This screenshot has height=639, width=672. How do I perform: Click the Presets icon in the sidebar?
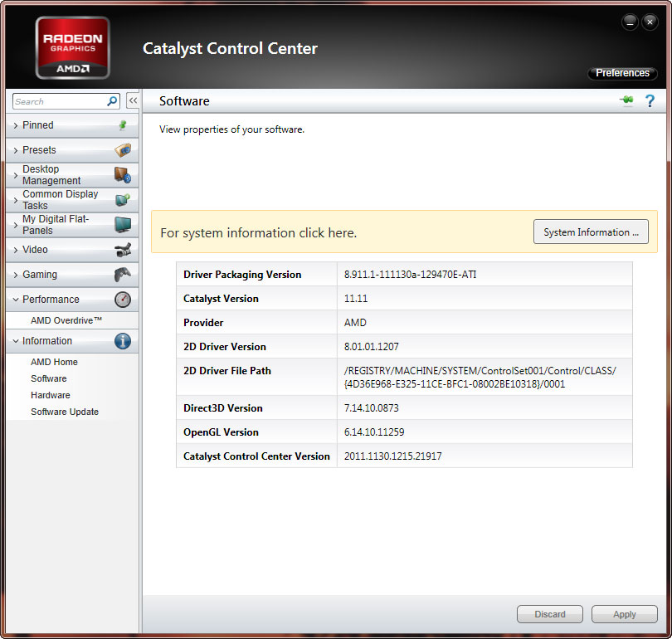tap(123, 150)
